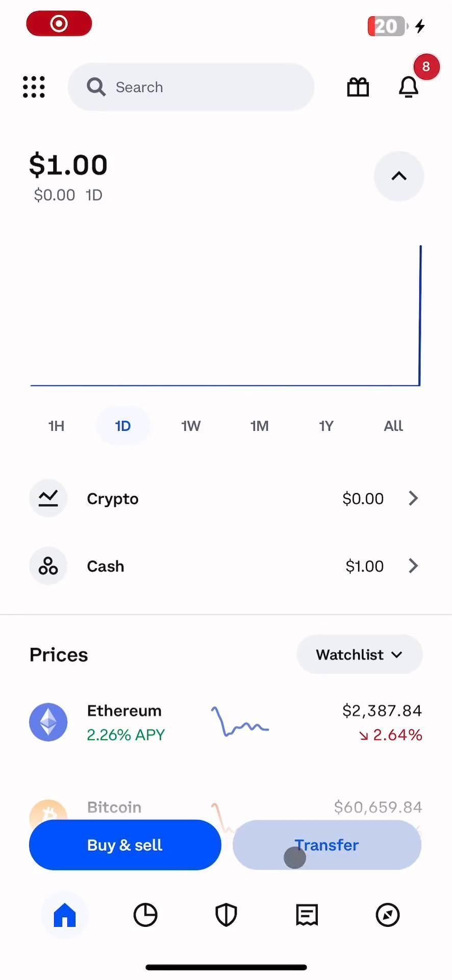Expand the Crypto balance row
The height and width of the screenshot is (980, 452).
pyautogui.click(x=225, y=498)
